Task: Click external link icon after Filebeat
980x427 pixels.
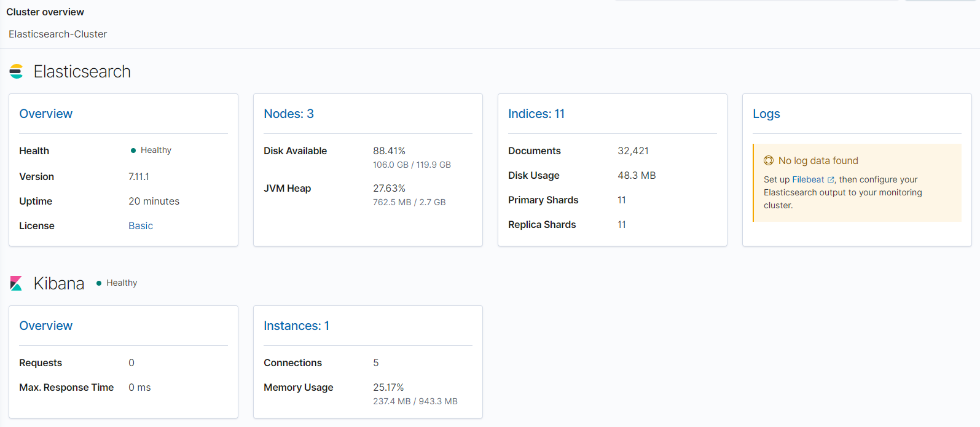Action: click(x=831, y=180)
